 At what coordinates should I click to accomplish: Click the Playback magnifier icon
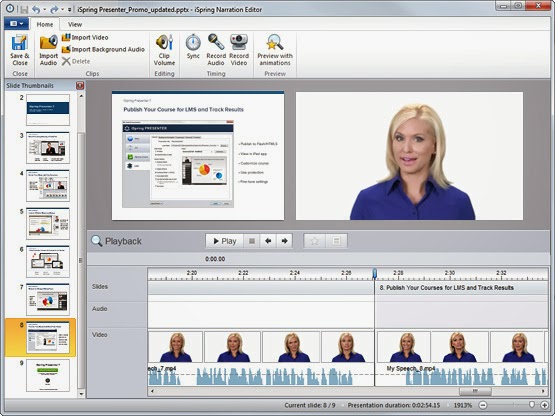coord(97,241)
